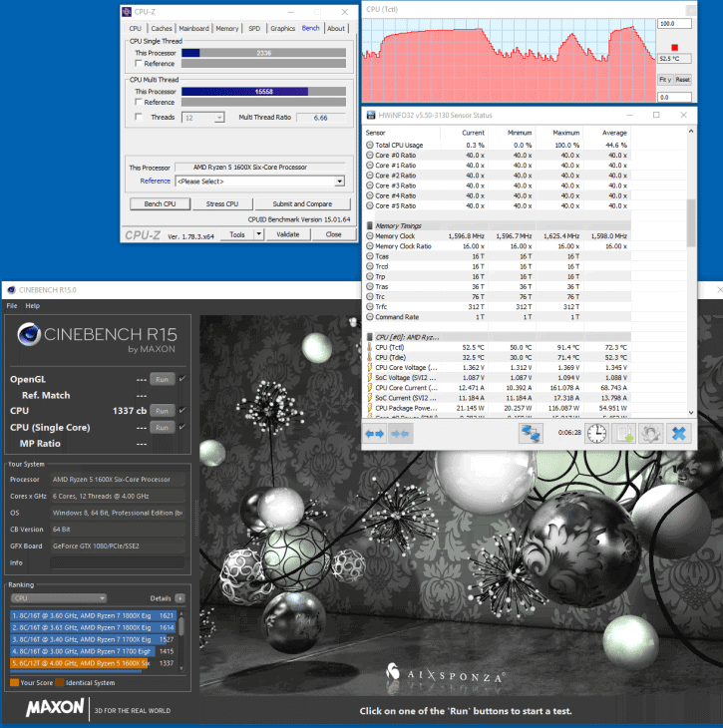Click HWiNFO clock reset timer icon
This screenshot has width=723, height=728.
coord(596,434)
